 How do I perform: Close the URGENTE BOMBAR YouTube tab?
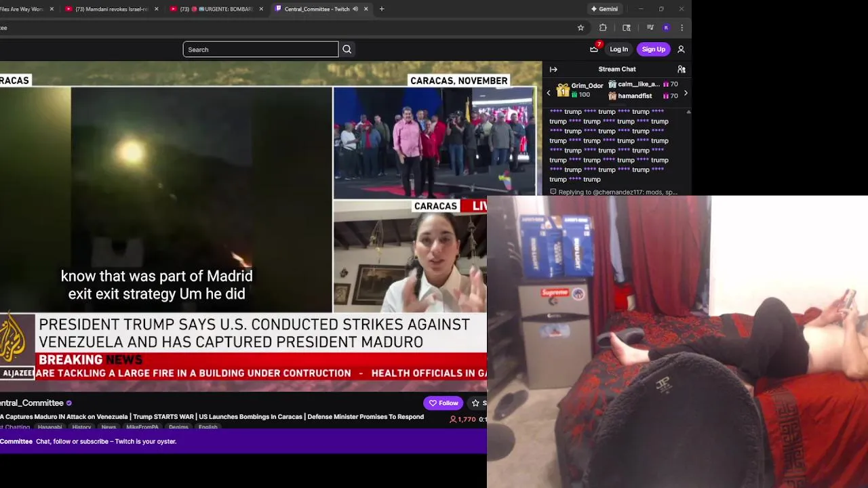pyautogui.click(x=261, y=9)
